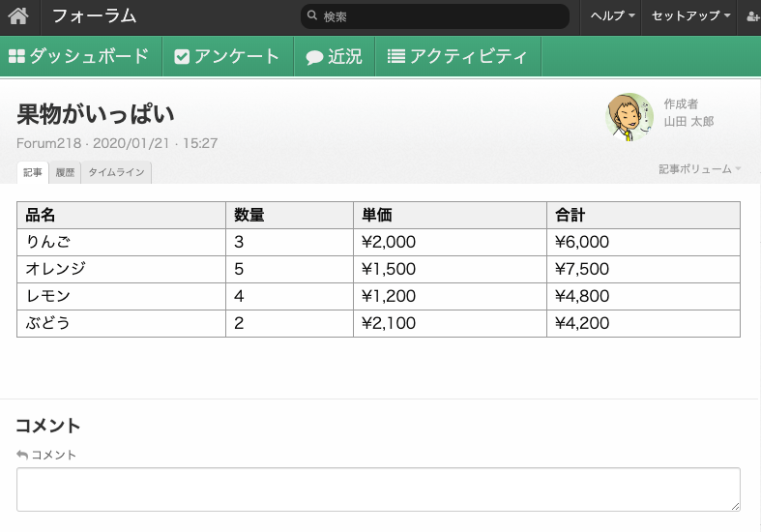Screen dimensions: 761x532
Task: Select the りんご cell
Action: 121,242
